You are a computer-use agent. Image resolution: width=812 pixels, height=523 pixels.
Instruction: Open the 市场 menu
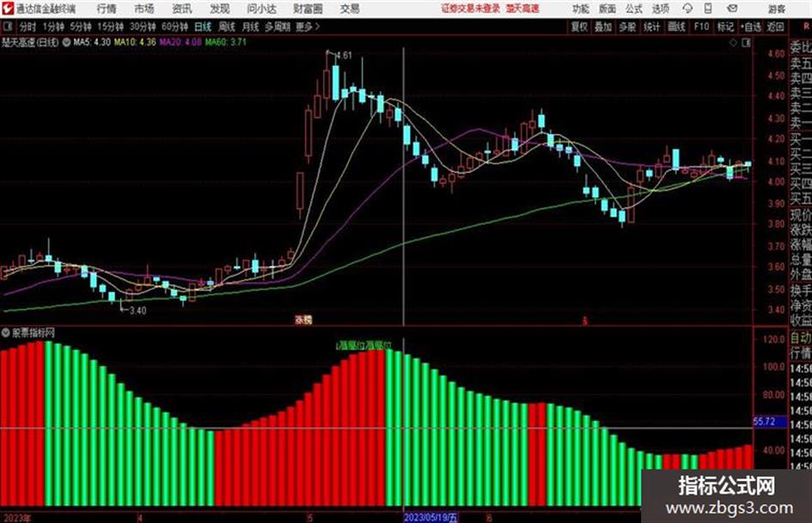click(144, 9)
